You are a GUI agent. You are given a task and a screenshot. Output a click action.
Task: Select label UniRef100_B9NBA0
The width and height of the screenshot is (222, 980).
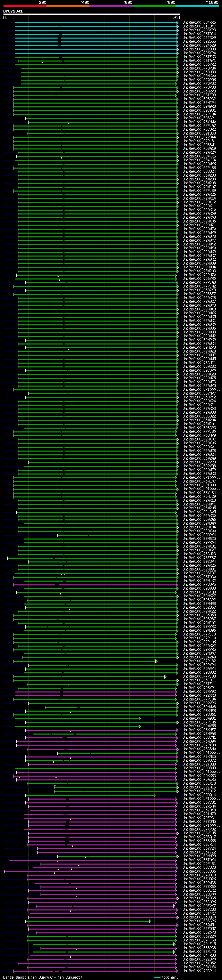[199, 523]
